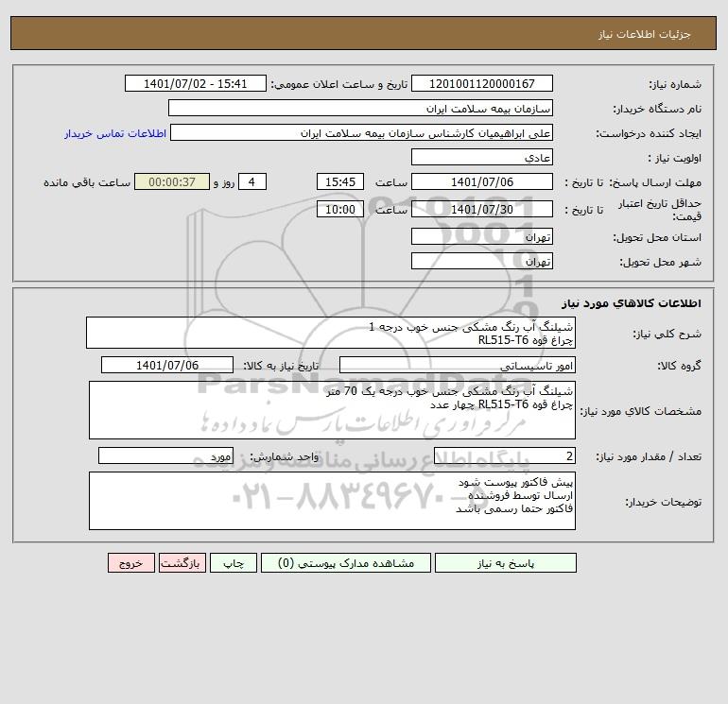Image resolution: width=728 pixels, height=704 pixels.
Task: Click the شرح کلی نیاز label
Action: (x=667, y=335)
